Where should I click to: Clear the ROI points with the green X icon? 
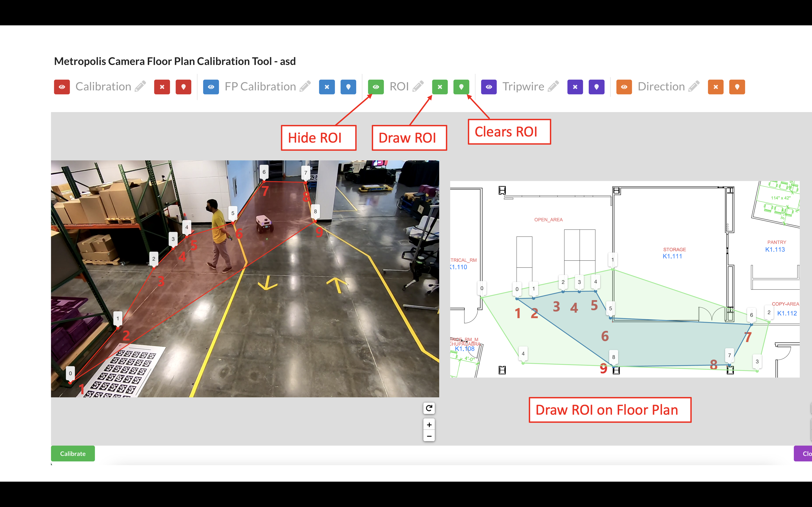pos(440,87)
